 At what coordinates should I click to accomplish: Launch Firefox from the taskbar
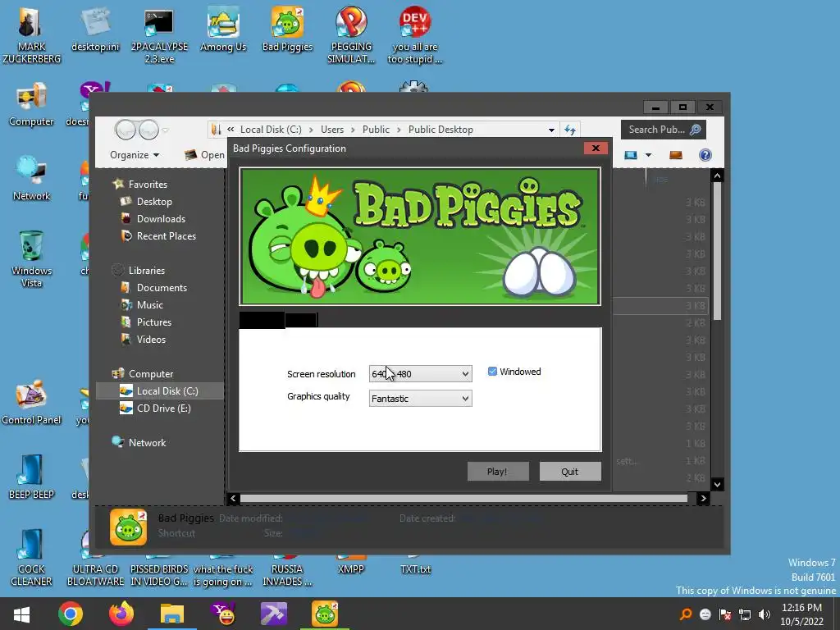pyautogui.click(x=121, y=614)
